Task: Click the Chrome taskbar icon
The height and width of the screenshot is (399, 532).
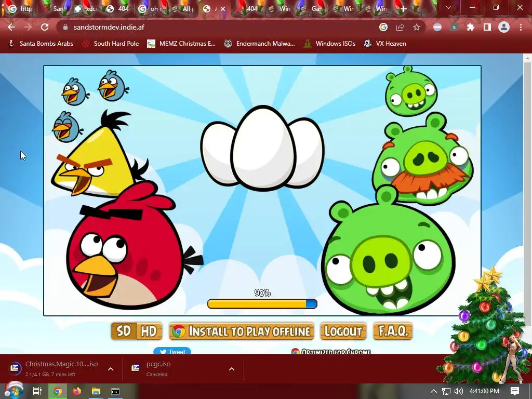Action: tap(58, 391)
